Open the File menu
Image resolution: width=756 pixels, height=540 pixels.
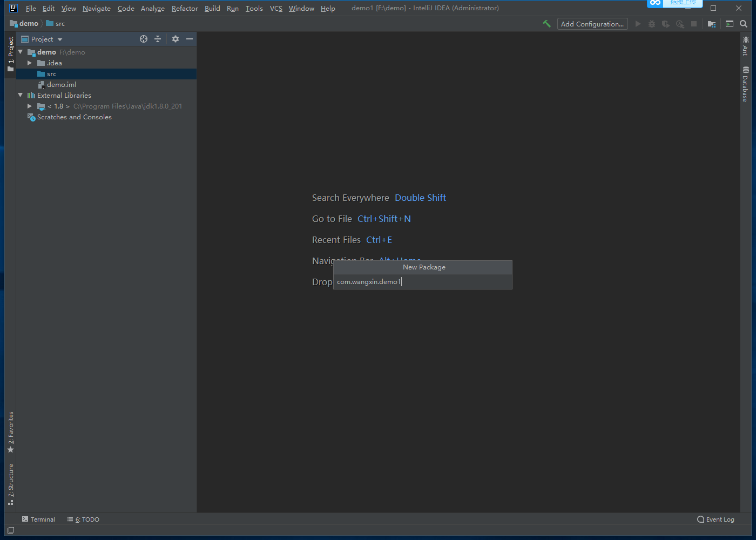[31, 8]
